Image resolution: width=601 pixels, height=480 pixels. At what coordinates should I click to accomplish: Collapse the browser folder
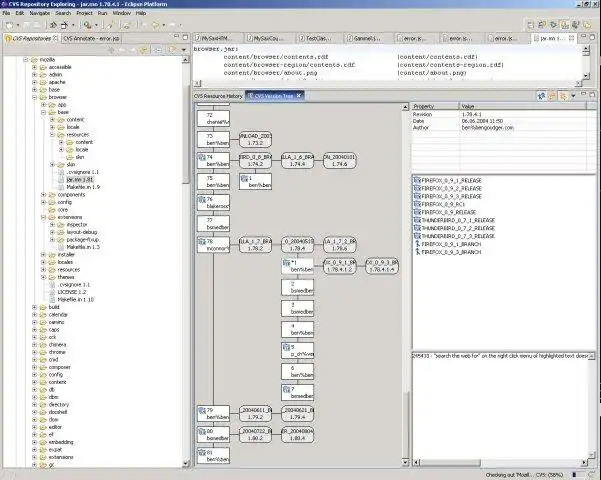click(x=34, y=97)
